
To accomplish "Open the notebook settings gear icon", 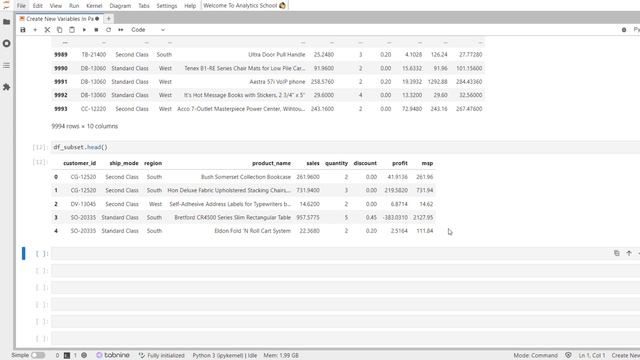I will tap(624, 30).
